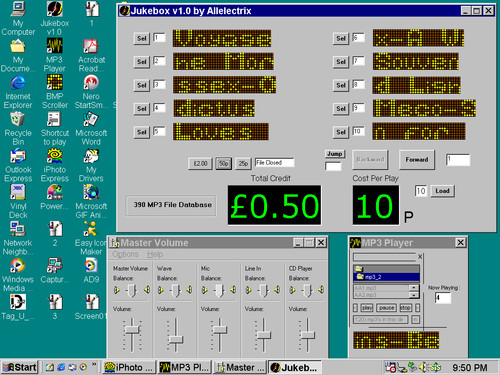Image resolution: width=500 pixels, height=375 pixels.
Task: Click pause in the MP3 Player
Action: [x=386, y=308]
